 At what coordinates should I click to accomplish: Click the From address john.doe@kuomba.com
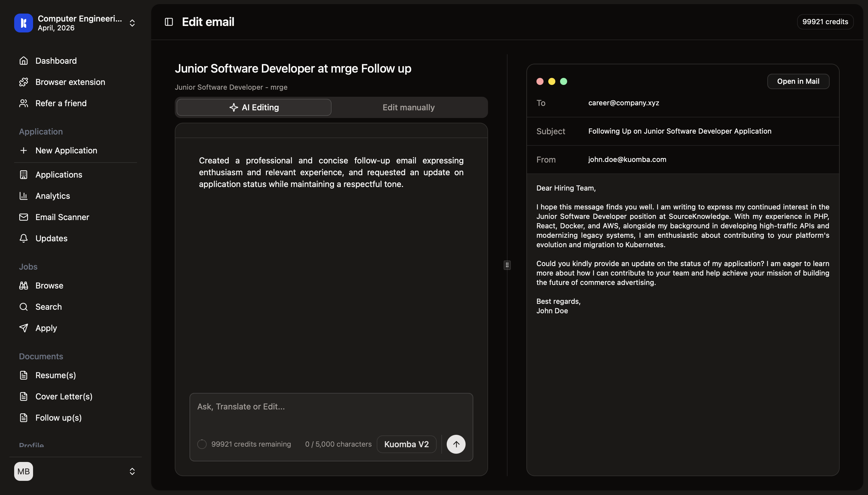coord(627,160)
